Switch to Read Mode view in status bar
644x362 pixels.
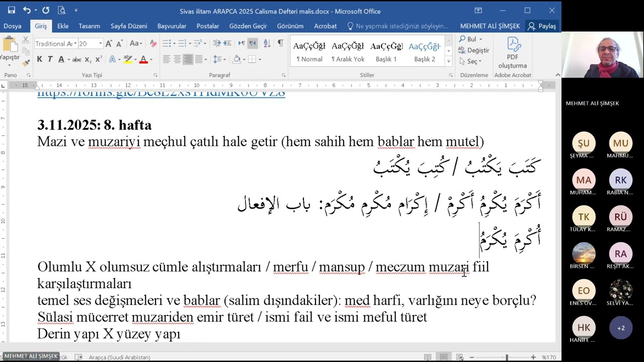pyautogui.click(x=428, y=357)
